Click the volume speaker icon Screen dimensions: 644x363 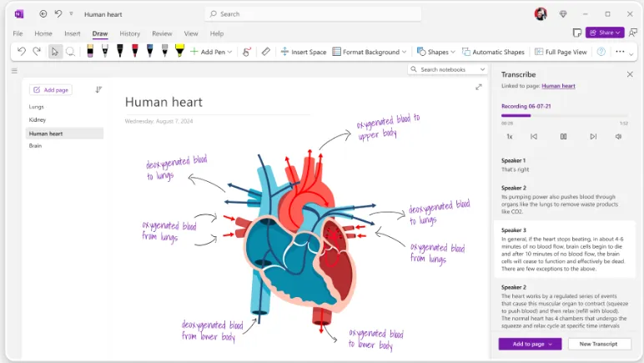[618, 136]
